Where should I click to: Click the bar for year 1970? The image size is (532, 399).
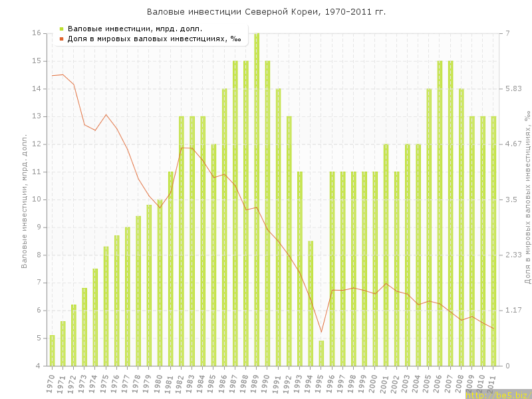pos(53,350)
